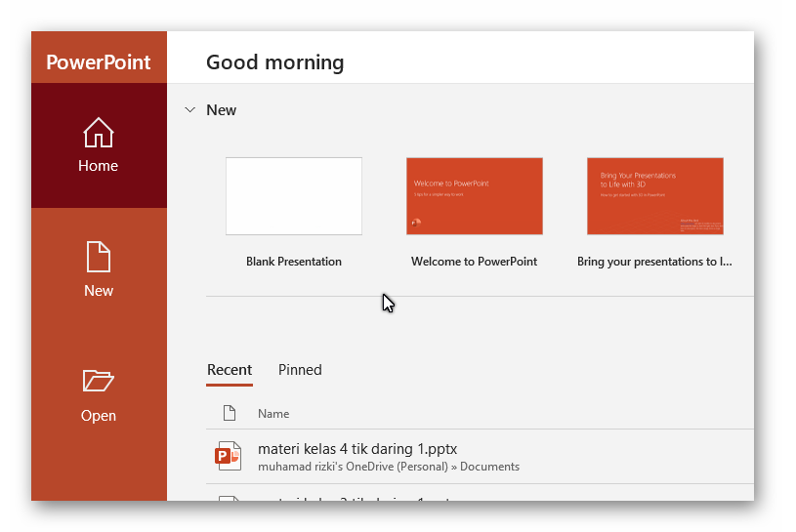Create a Blank Presentation from thumbnail
796x532 pixels.
pos(294,196)
